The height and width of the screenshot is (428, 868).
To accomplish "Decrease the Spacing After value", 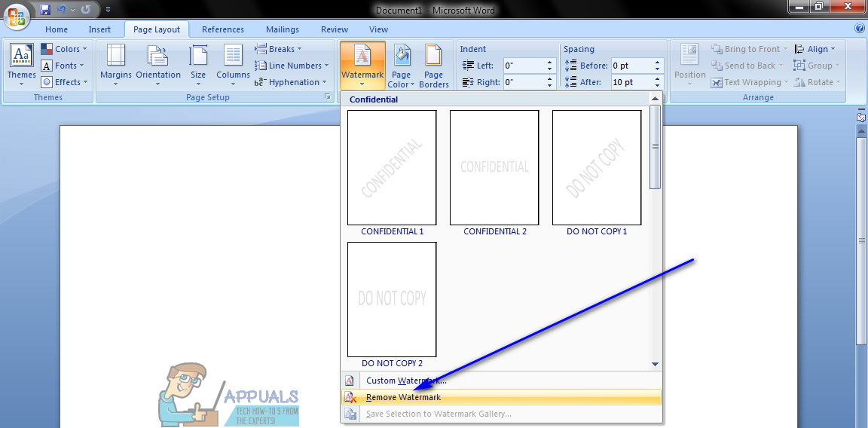I will click(x=658, y=86).
